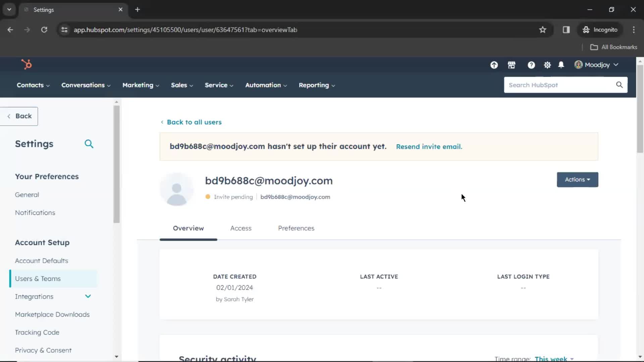
Task: Expand the Actions dropdown button
Action: pyautogui.click(x=577, y=179)
